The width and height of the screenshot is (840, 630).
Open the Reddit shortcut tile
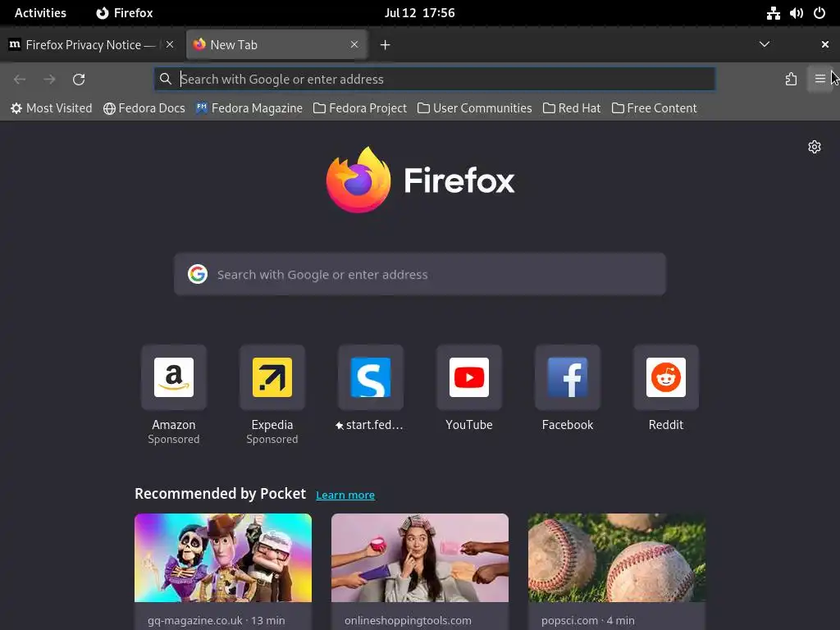tap(666, 377)
